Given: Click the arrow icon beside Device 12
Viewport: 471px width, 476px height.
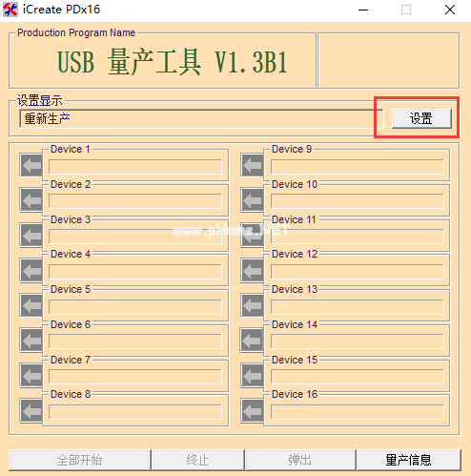Looking at the screenshot, I should click(x=252, y=271).
